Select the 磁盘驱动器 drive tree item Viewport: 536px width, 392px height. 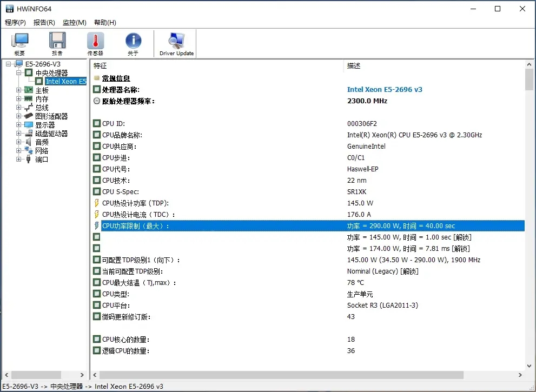tap(51, 134)
